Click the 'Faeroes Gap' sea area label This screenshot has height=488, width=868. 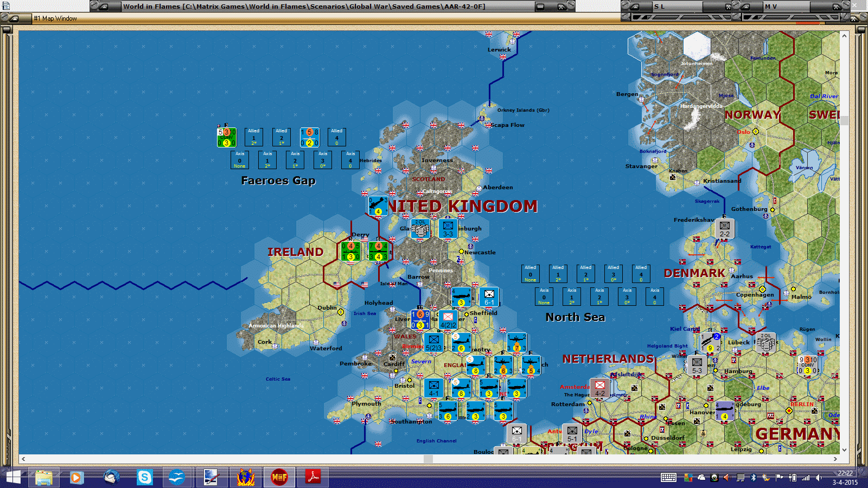278,181
